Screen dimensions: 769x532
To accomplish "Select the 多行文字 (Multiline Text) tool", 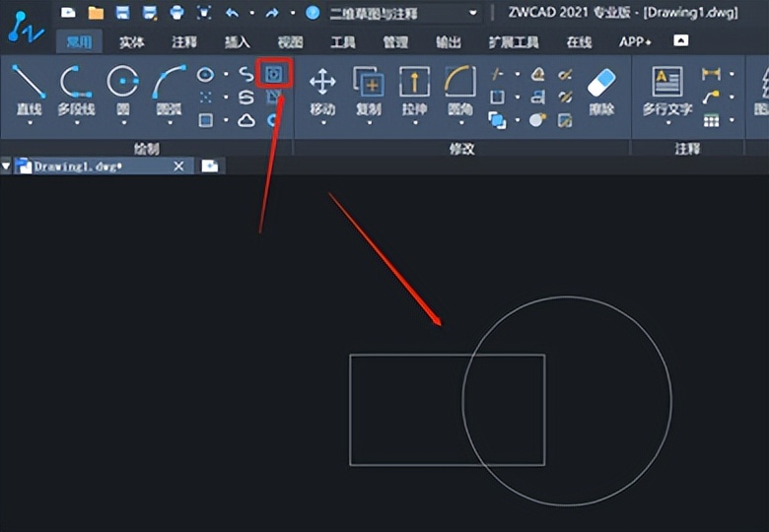I will 667,91.
